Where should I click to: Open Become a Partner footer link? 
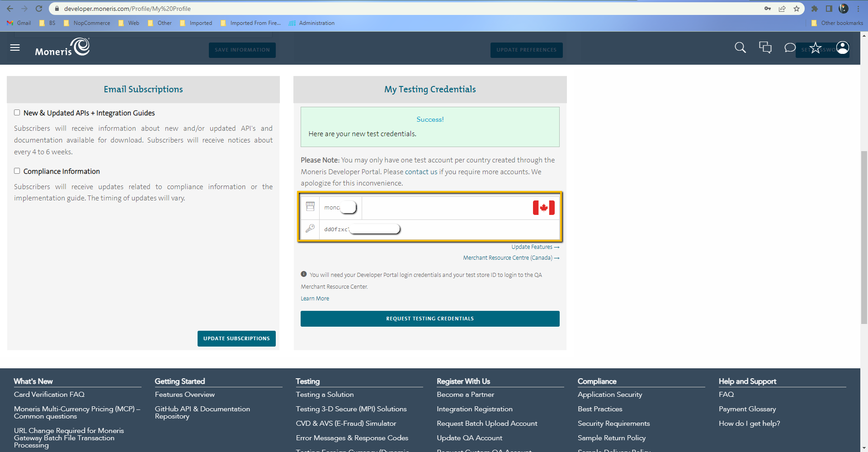[x=466, y=395]
